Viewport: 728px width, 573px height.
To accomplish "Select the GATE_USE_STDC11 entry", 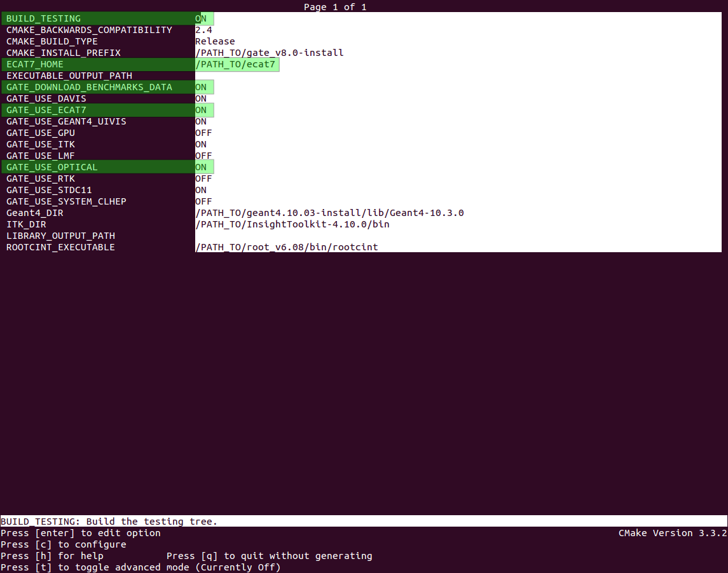I will (x=49, y=190).
